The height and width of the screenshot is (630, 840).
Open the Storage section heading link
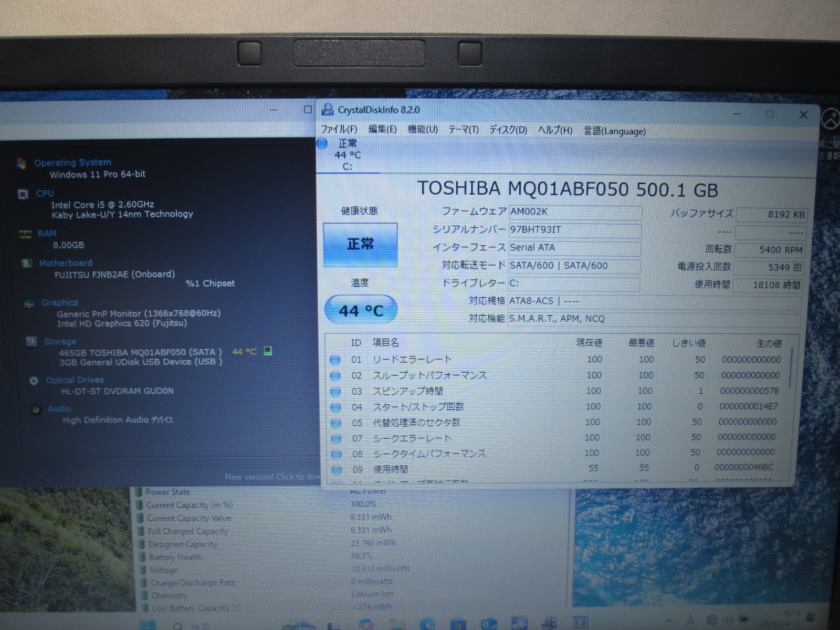pyautogui.click(x=60, y=342)
